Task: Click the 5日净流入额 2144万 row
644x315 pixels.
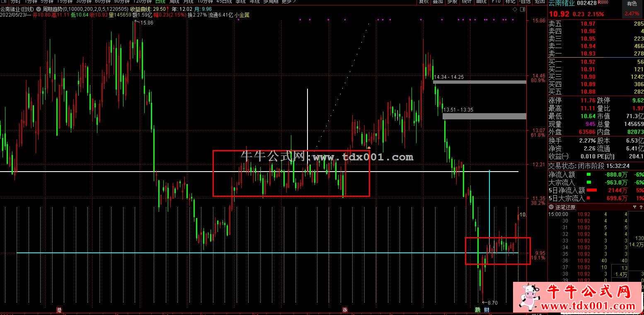Action: pyautogui.click(x=596, y=190)
